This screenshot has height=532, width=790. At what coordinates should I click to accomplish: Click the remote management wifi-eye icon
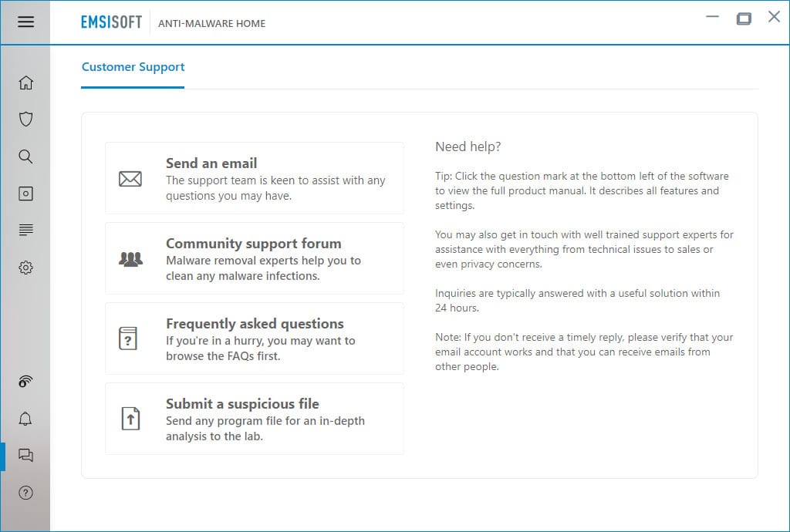[x=25, y=382]
